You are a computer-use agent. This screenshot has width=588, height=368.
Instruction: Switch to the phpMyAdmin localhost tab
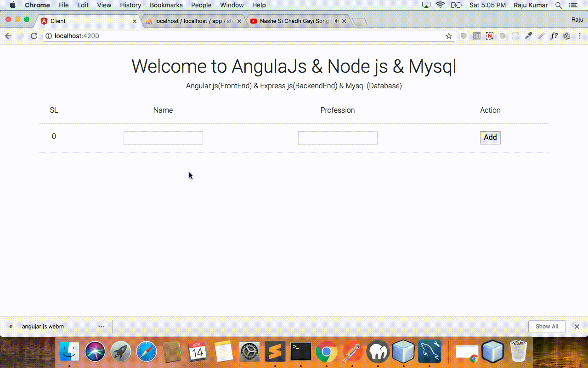[x=193, y=21]
